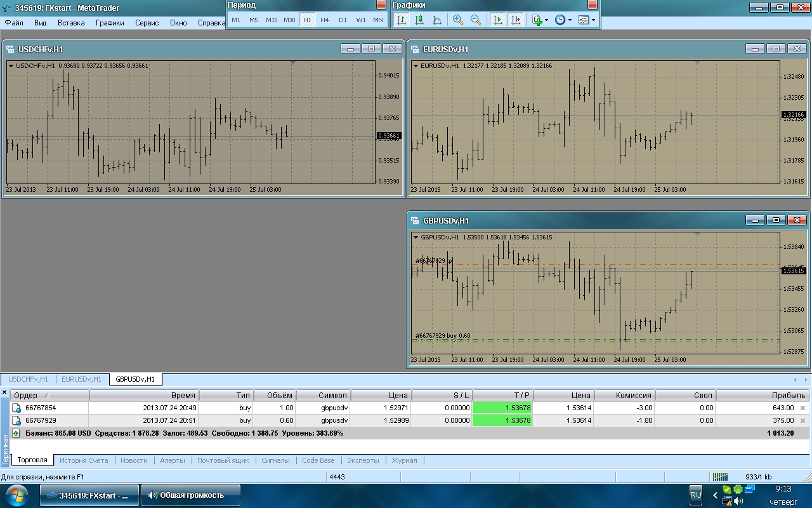The width and height of the screenshot is (812, 508).
Task: Select the M15 timeframe
Action: pos(272,20)
